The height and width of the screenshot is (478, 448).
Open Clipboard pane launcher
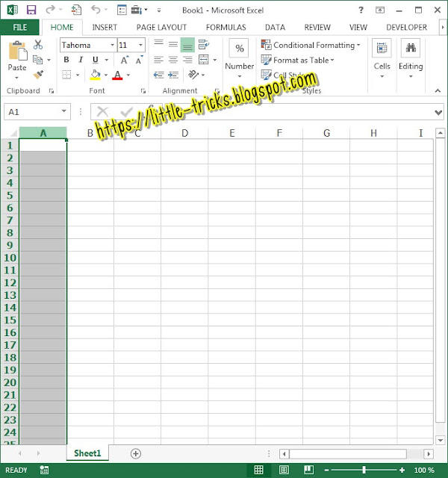click(52, 91)
